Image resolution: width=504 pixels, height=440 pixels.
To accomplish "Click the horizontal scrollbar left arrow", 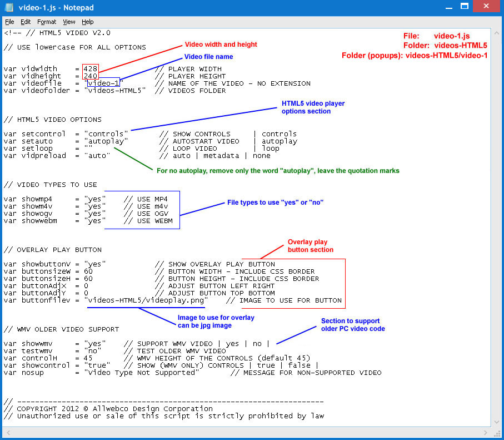I will [x=7, y=432].
